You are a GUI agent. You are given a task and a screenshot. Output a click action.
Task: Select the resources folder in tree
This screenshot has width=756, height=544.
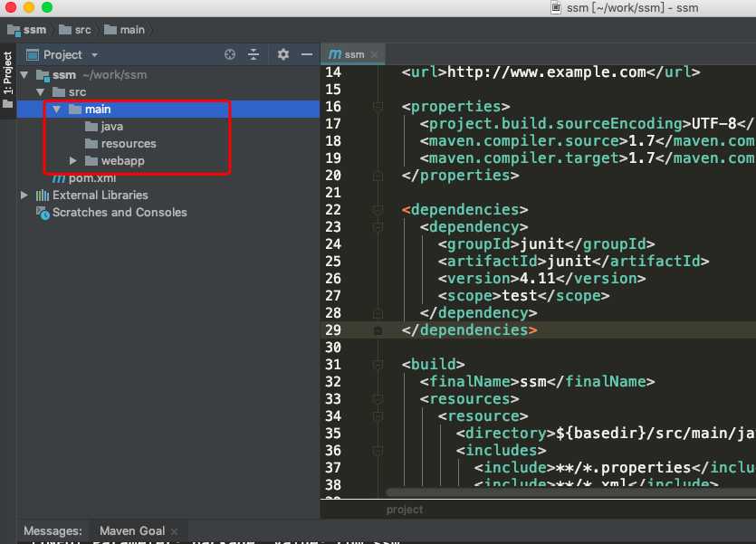click(x=129, y=144)
